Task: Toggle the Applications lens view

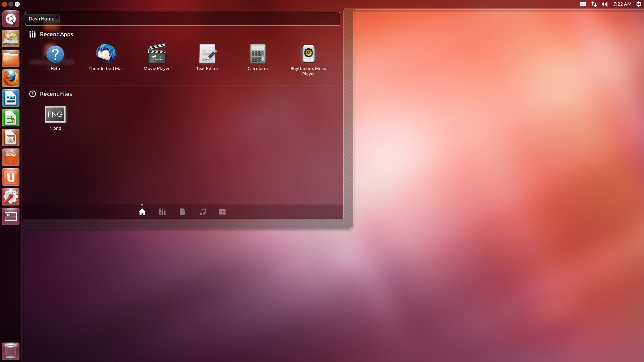Action: [162, 211]
